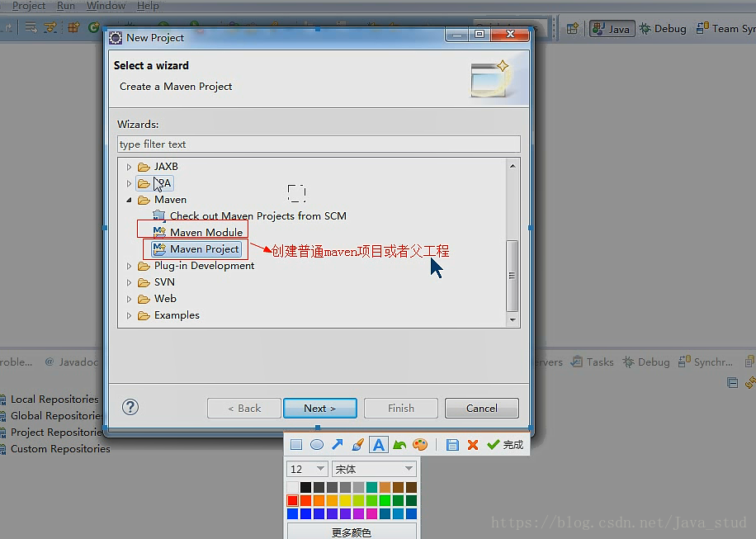This screenshot has width=756, height=539.
Task: Expand the JPA folder
Action: click(129, 183)
